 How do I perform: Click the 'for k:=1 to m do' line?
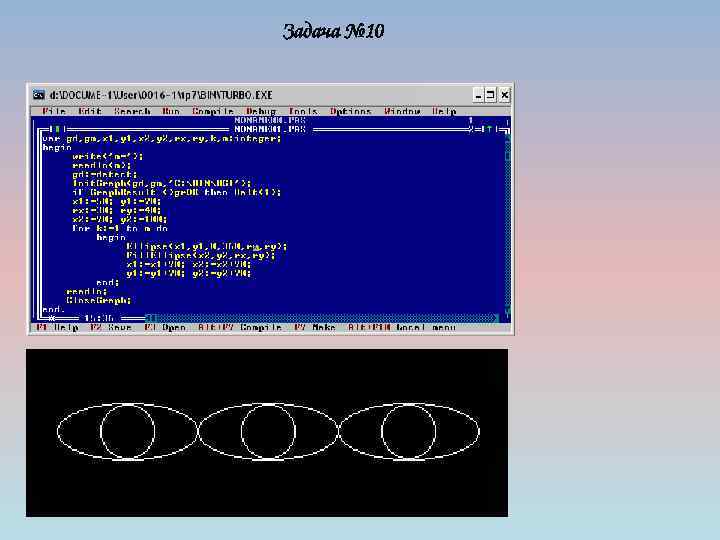pos(120,228)
